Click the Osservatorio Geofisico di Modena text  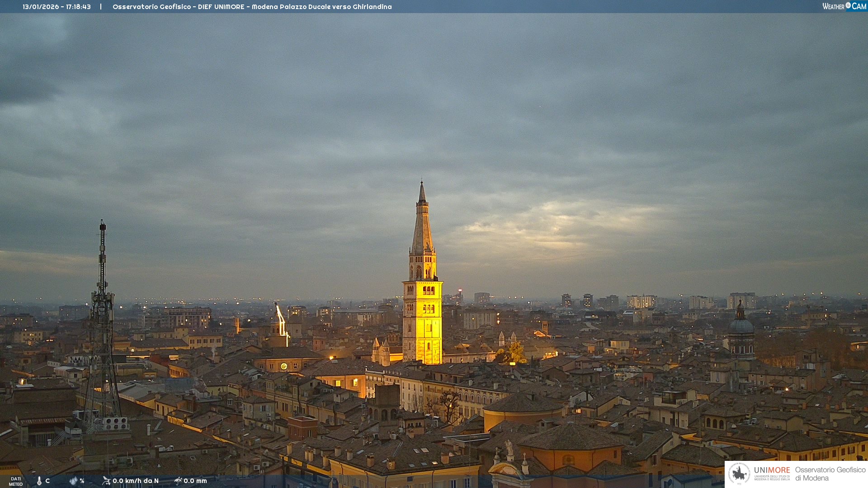coord(830,474)
